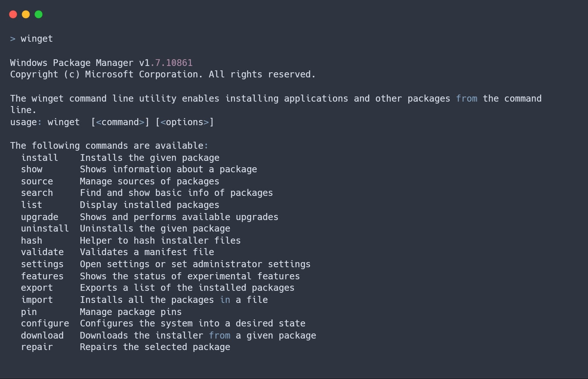Click the download command name

point(42,335)
